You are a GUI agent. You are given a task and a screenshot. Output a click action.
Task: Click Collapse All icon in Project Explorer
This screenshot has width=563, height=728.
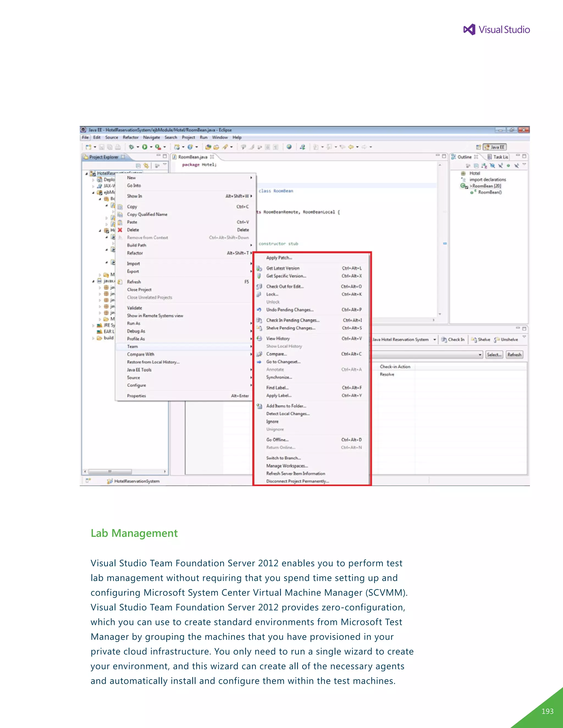click(138, 165)
